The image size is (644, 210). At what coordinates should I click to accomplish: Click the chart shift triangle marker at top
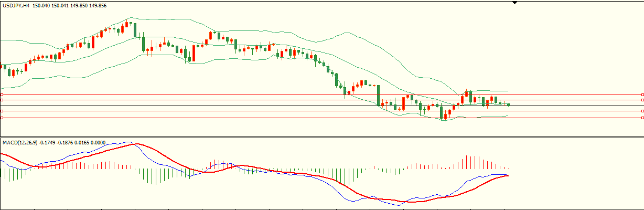click(514, 3)
